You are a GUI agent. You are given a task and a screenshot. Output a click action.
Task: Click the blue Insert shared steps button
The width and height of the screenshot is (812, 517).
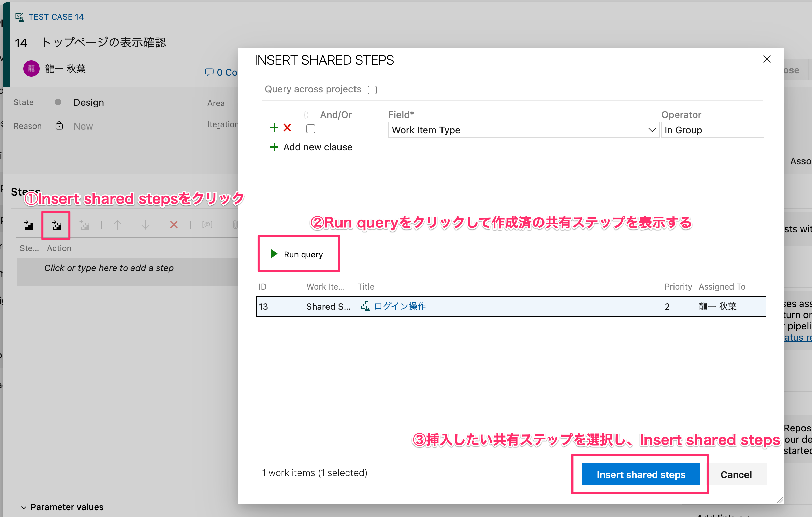[x=641, y=474]
